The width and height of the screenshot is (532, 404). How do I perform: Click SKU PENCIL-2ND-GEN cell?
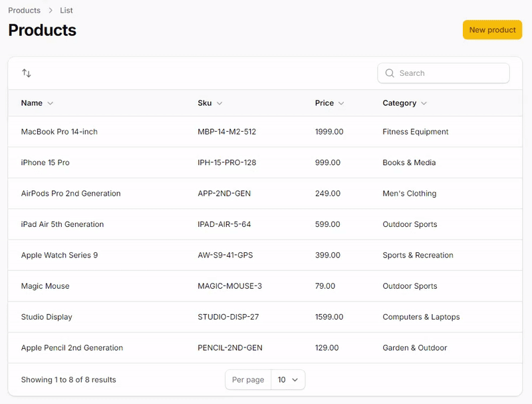tap(230, 348)
